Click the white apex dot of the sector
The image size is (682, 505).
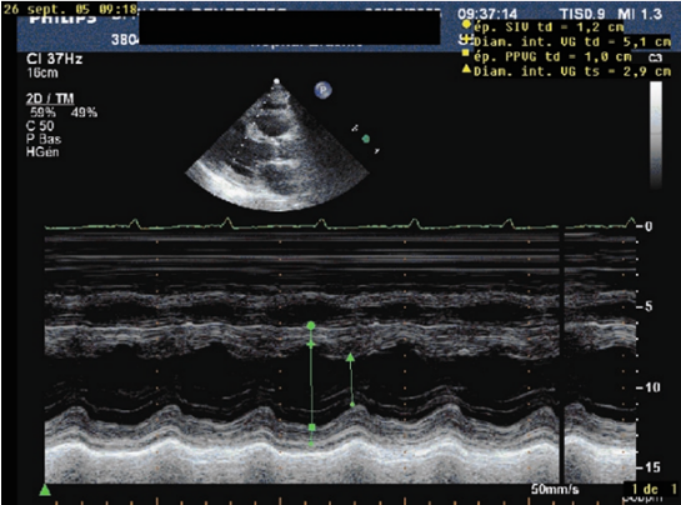coord(276,81)
